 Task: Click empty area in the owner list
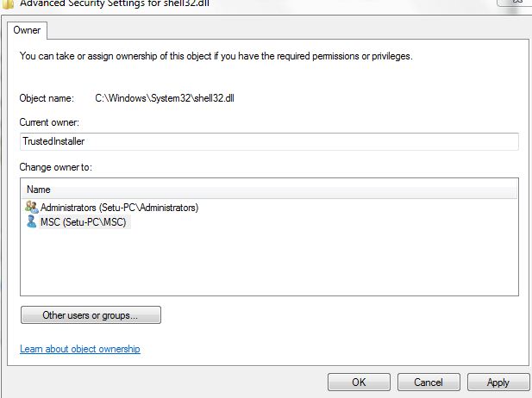pos(268,263)
